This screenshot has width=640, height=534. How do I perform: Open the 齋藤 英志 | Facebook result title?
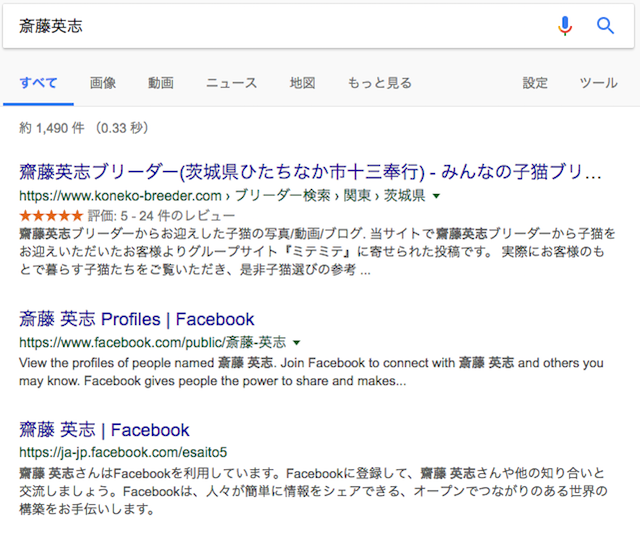[104, 430]
